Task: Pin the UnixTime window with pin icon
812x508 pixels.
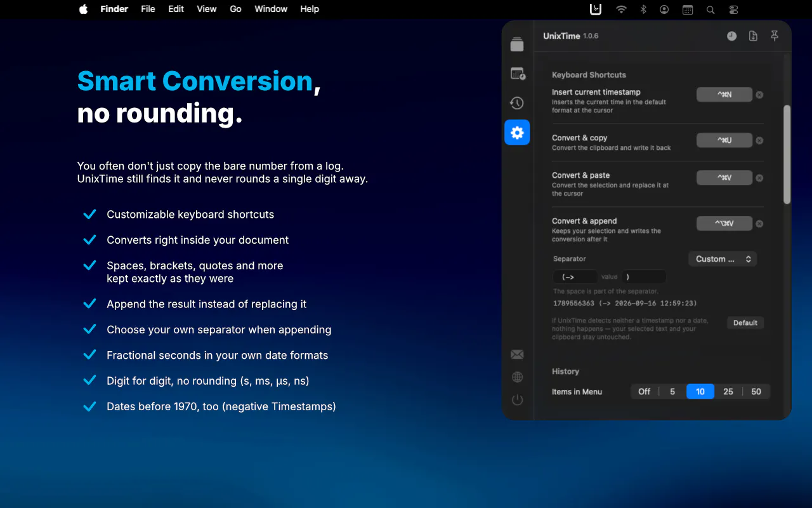Action: [775, 36]
